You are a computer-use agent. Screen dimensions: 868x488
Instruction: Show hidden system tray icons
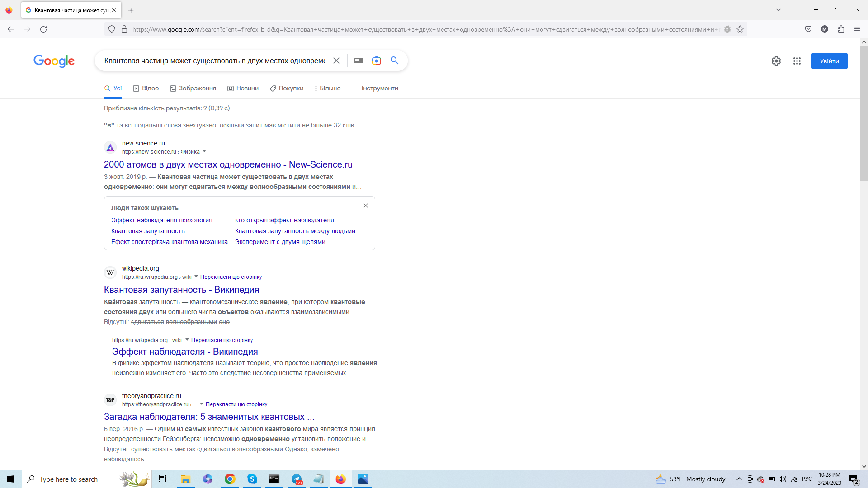(x=739, y=479)
